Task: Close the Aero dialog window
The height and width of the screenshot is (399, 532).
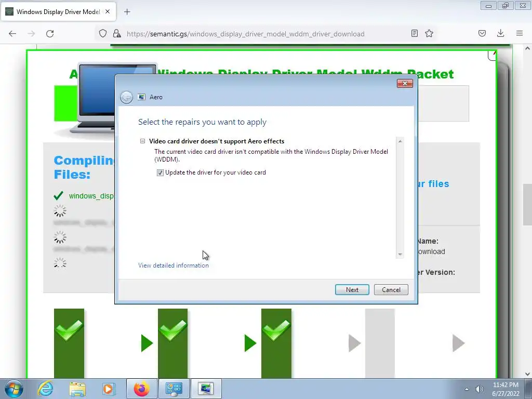Action: tap(405, 84)
